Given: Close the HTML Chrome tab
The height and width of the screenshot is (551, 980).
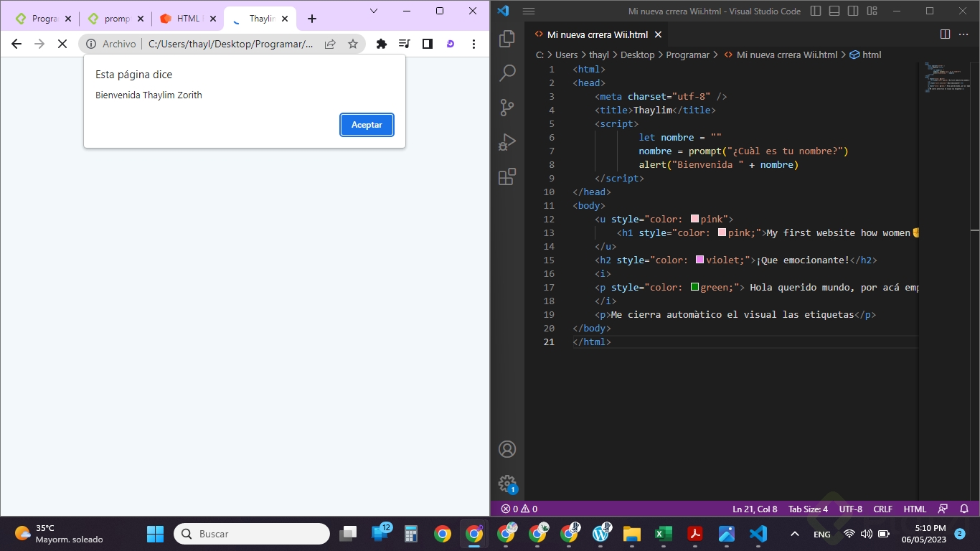Looking at the screenshot, I should [x=212, y=19].
